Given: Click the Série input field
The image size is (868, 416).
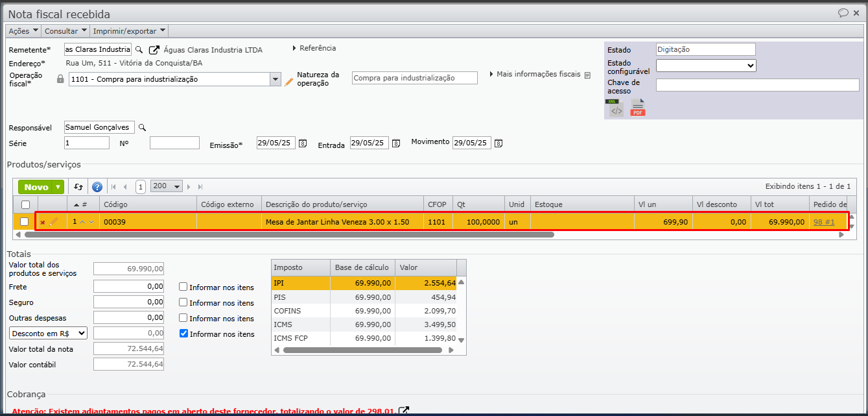Looking at the screenshot, I should 87,143.
